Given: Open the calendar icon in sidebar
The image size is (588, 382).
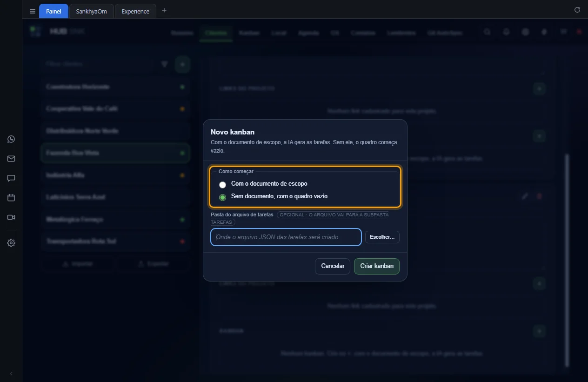Looking at the screenshot, I should click(x=11, y=198).
